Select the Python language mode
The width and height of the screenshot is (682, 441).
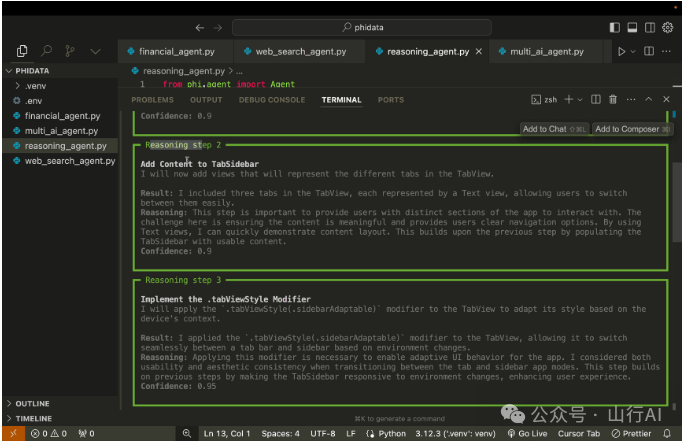click(x=386, y=434)
